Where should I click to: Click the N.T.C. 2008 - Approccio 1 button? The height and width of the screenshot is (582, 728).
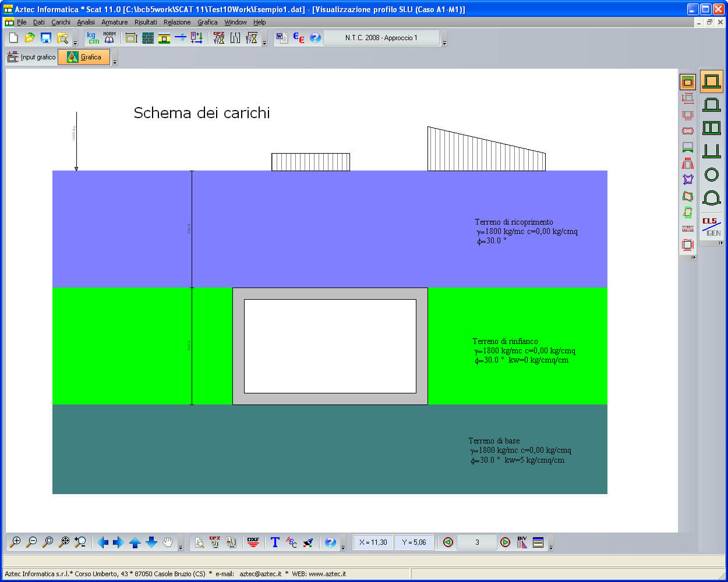click(381, 38)
